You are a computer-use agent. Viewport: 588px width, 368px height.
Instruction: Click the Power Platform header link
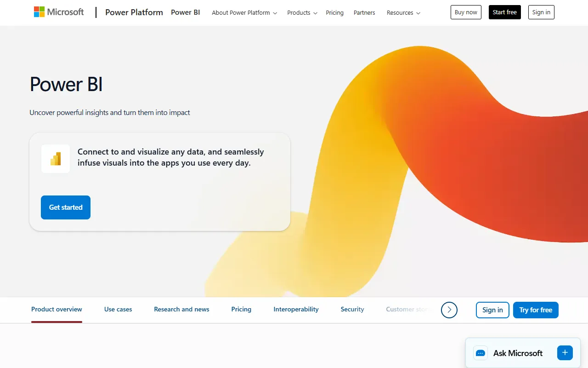134,12
